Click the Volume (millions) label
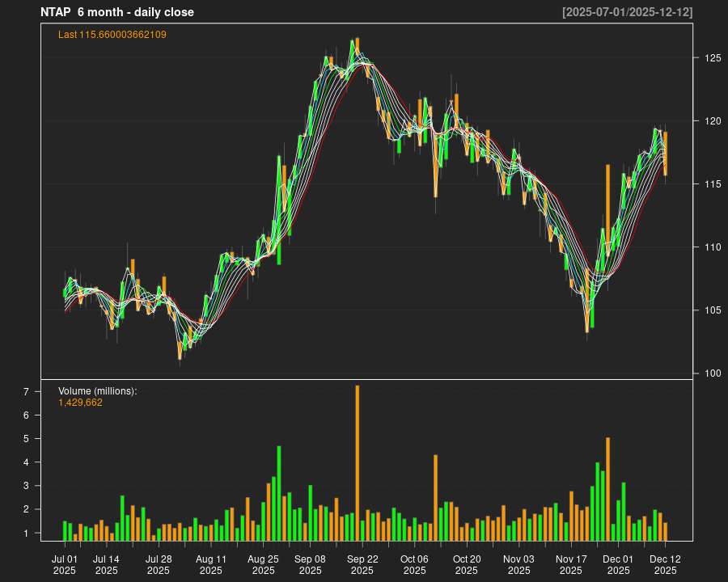The image size is (728, 582). pyautogui.click(x=98, y=391)
